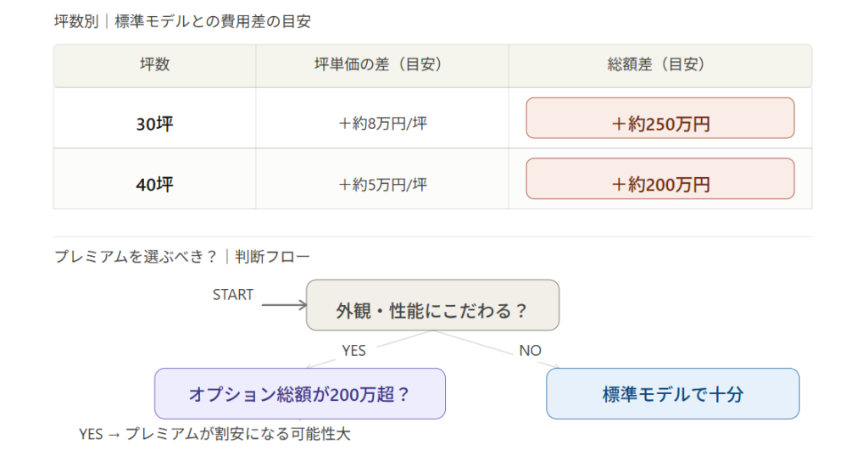Image resolution: width=868 pixels, height=450 pixels.
Task: Click the horizontal divider below the table
Action: pos(432,237)
